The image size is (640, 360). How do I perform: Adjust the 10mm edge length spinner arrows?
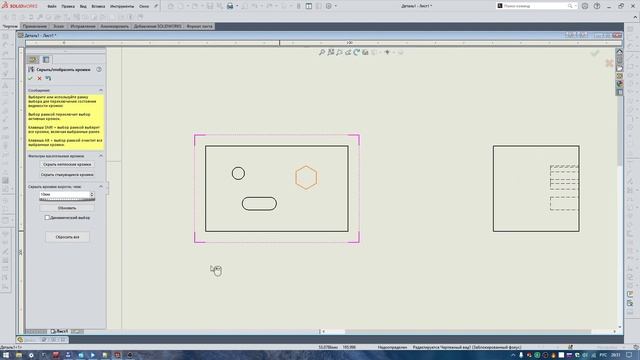[91, 195]
